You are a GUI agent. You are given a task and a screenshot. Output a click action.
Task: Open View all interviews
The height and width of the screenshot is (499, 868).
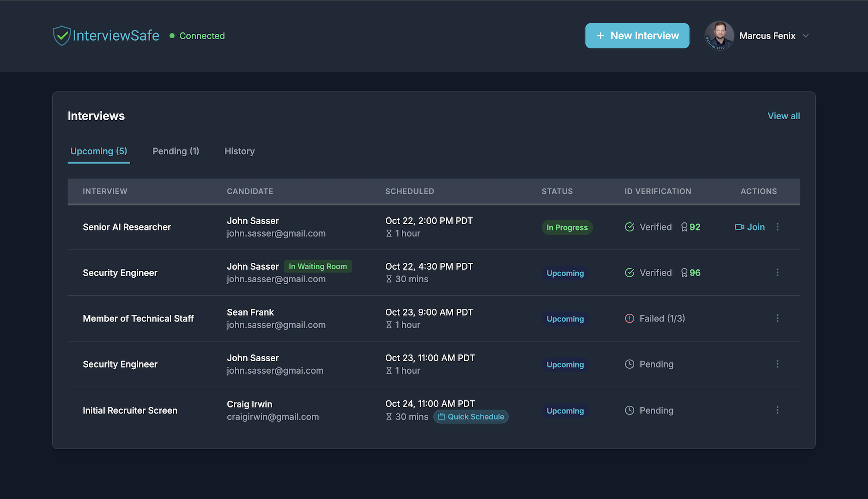(x=783, y=116)
